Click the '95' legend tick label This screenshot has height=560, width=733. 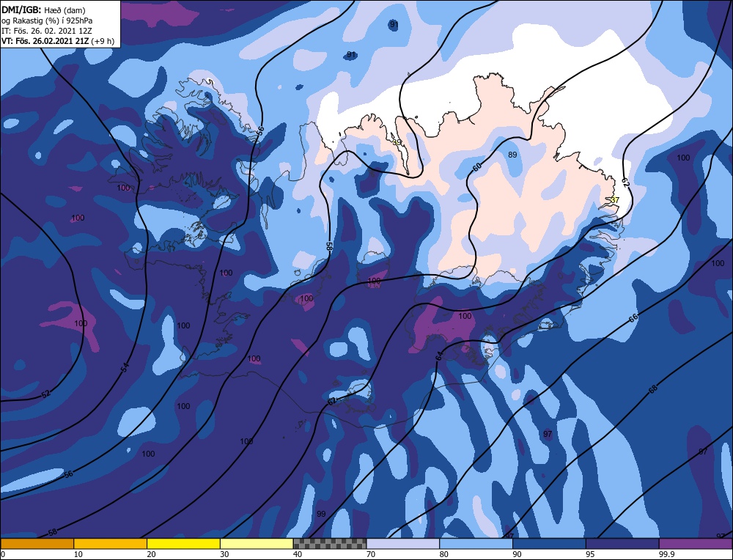point(590,554)
